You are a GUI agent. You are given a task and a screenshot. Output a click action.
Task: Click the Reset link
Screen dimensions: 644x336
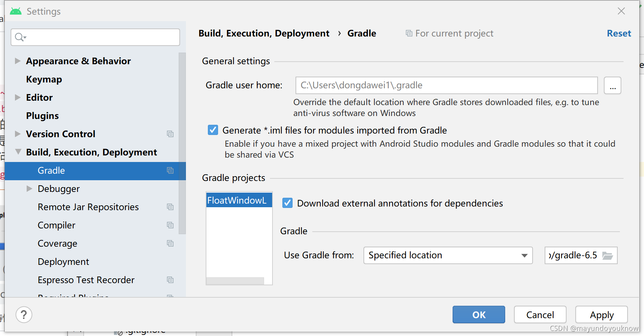pyautogui.click(x=619, y=34)
